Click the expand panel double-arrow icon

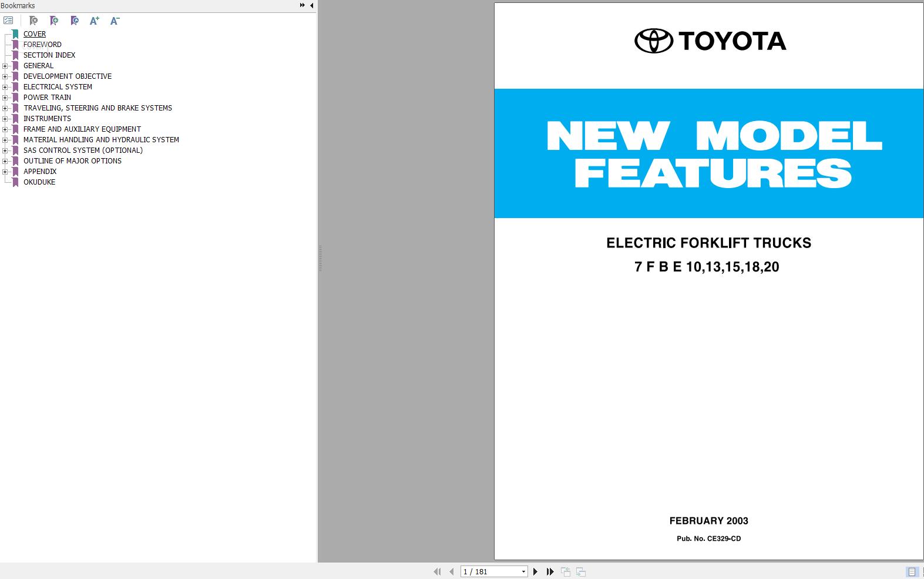(x=302, y=5)
